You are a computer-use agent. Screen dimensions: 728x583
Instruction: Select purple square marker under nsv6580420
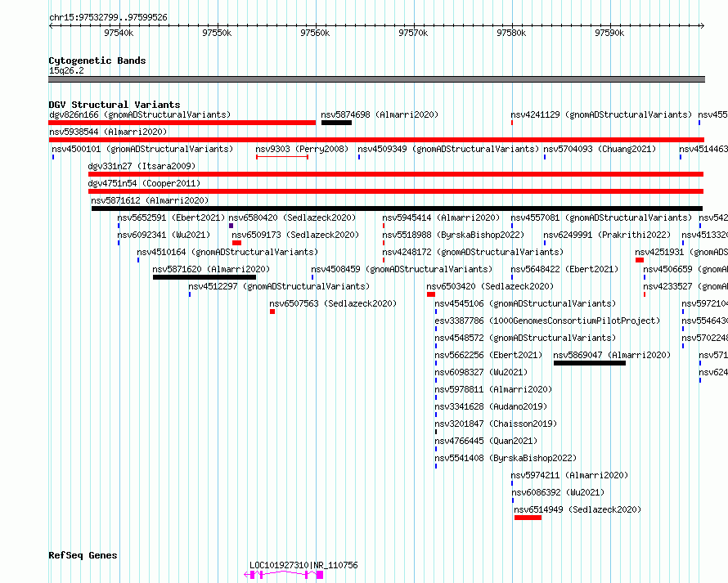(x=231, y=226)
